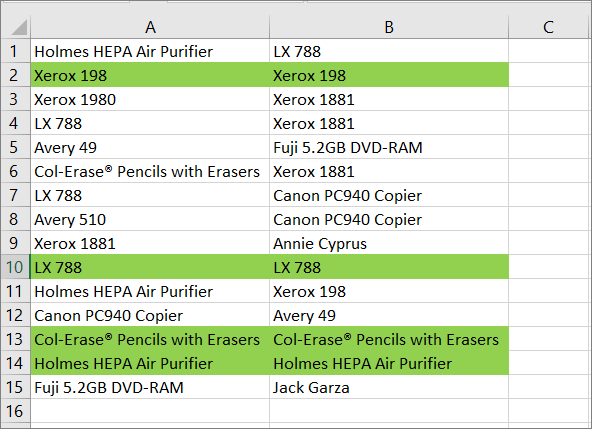Select cell B5 Fuji 5.2GB DVD-RAM
The width and height of the screenshot is (592, 429).
389,147
